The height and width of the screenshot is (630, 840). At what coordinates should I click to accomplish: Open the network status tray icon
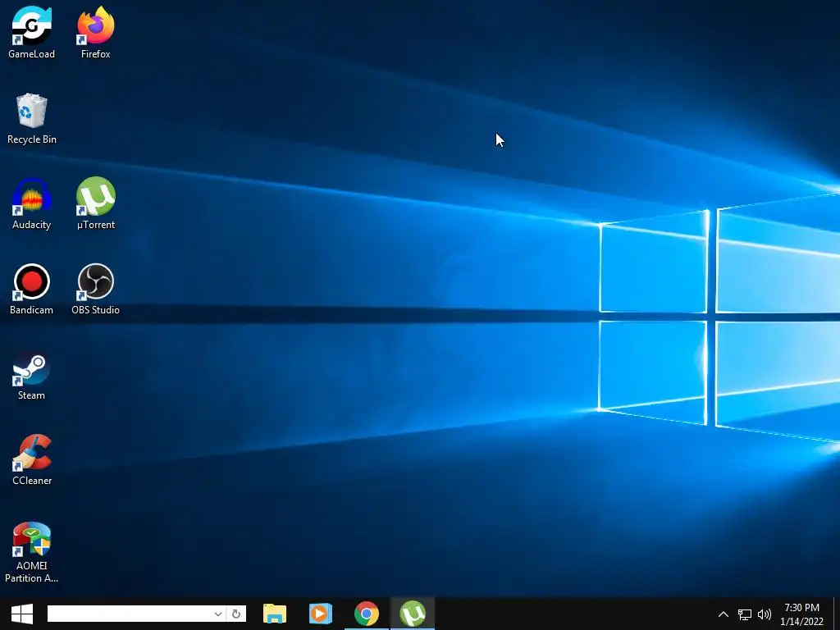[x=745, y=614]
